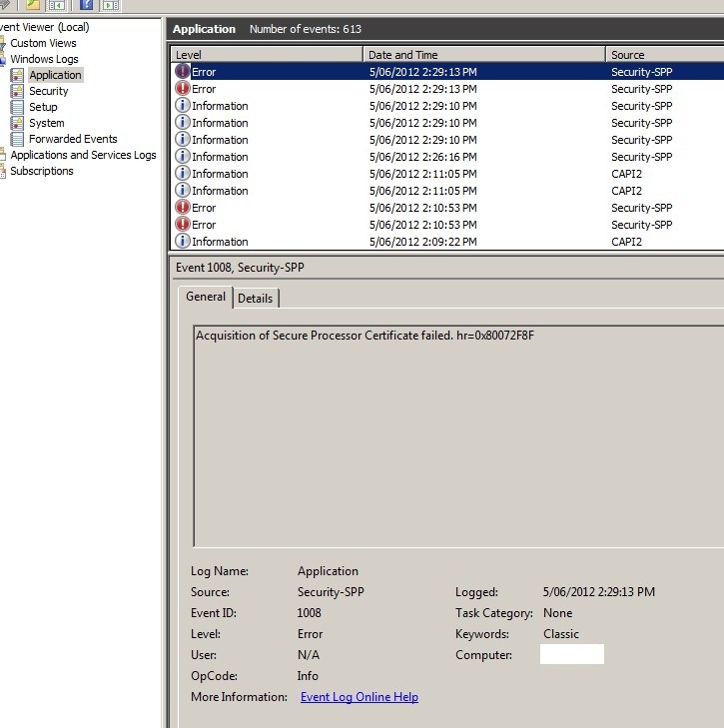Click the yellow up-one-level toolbar icon
This screenshot has height=728, width=724.
click(32, 5)
